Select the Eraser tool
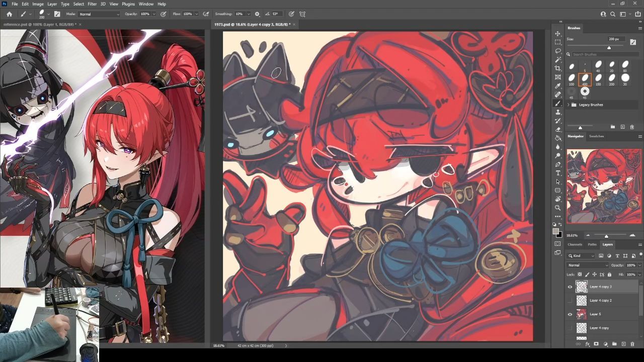 557,130
